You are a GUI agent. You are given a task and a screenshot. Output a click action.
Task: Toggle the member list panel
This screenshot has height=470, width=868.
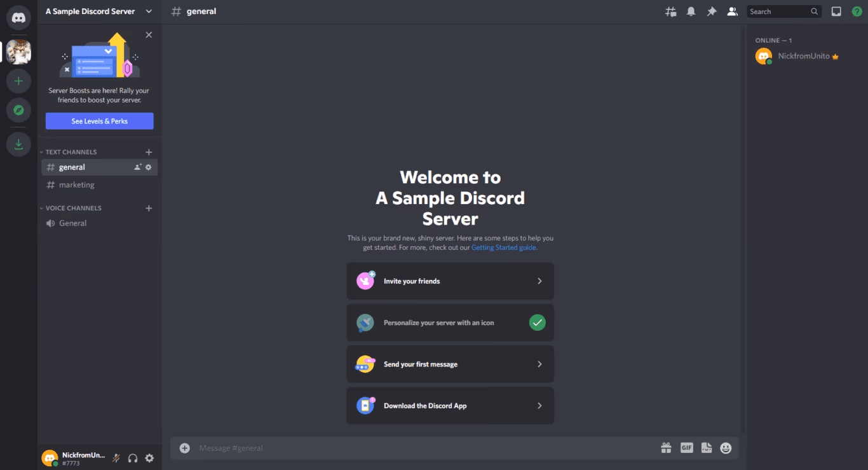732,11
